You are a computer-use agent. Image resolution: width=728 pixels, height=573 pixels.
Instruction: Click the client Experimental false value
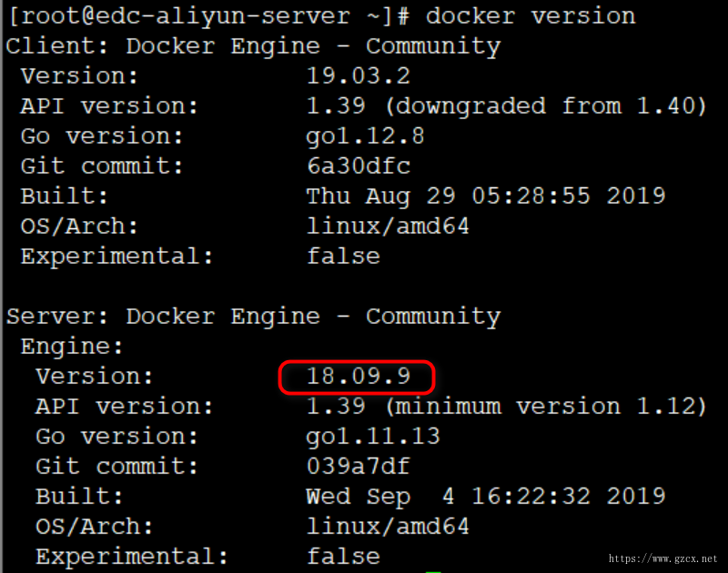[343, 256]
